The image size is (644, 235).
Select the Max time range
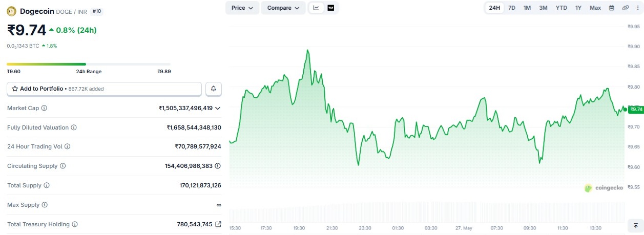pyautogui.click(x=595, y=8)
